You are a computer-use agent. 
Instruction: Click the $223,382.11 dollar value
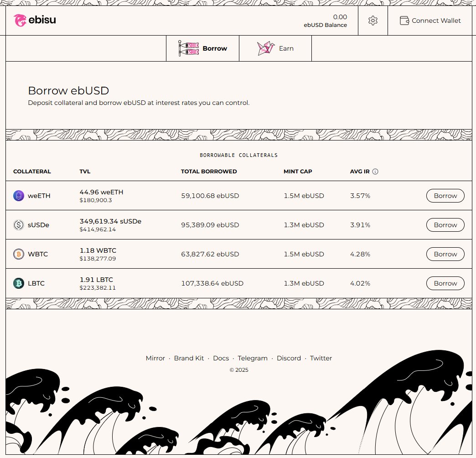[98, 288]
